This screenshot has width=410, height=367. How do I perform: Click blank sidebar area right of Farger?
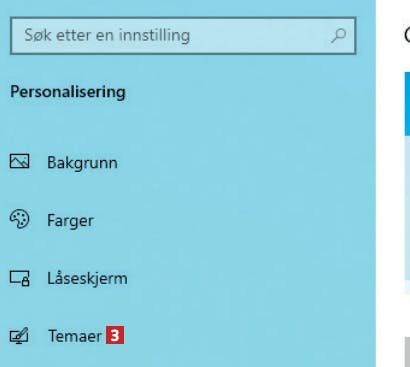tap(233, 220)
